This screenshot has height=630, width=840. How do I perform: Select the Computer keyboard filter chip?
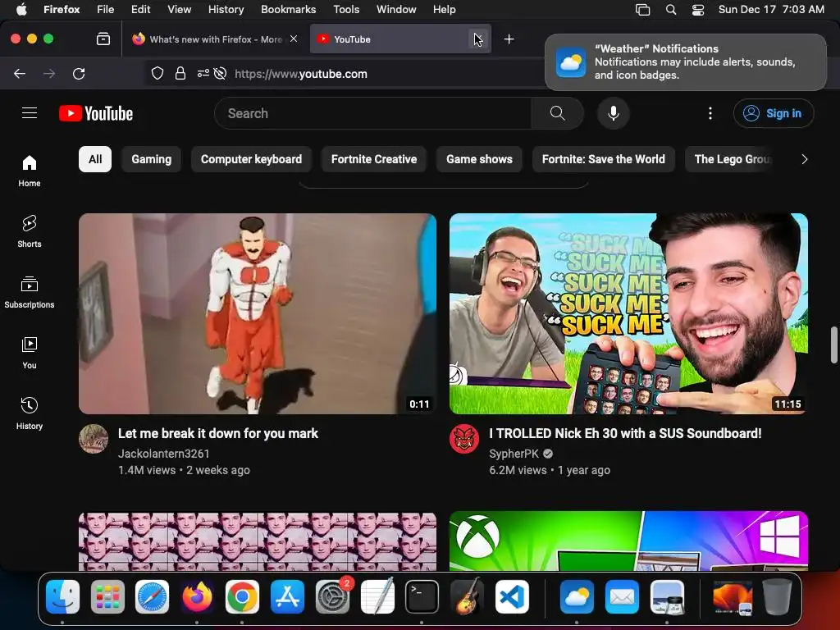click(x=251, y=159)
